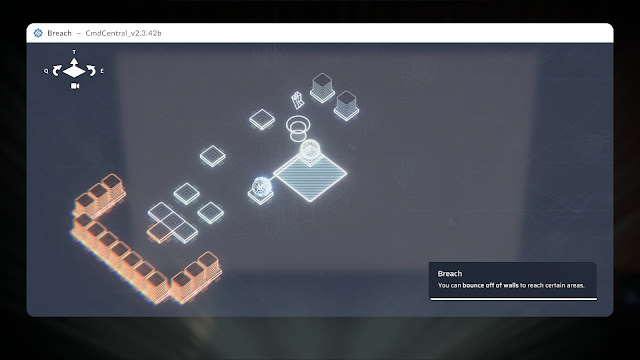Click the rotate camera right arrow (E)

tap(91, 71)
